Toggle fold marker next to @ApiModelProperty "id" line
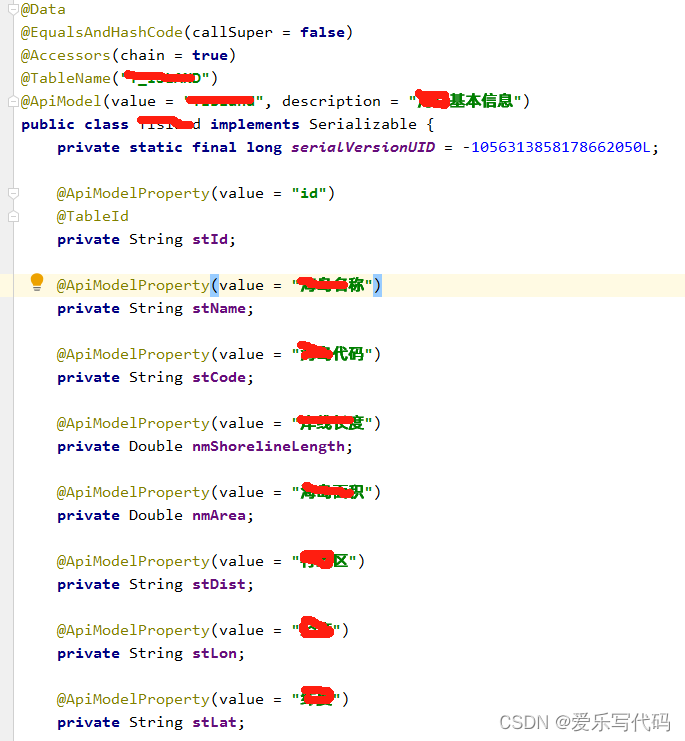Viewport: 685px width, 741px height. tap(13, 193)
